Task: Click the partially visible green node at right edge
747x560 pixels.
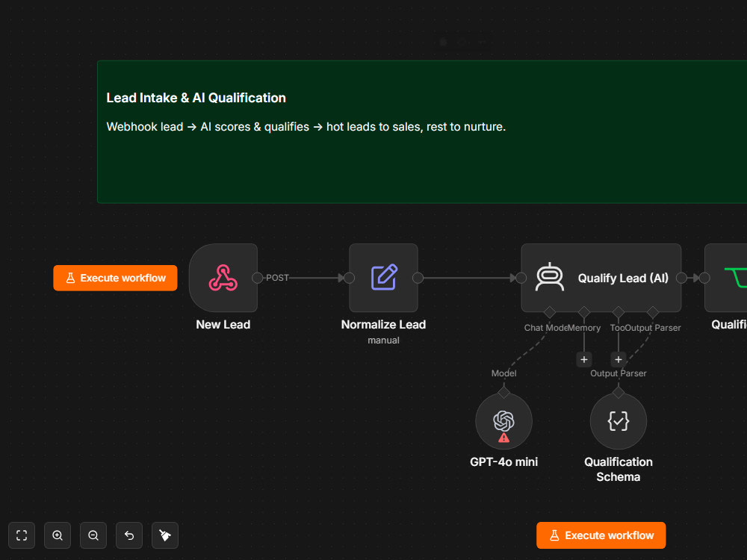Action: coord(728,278)
